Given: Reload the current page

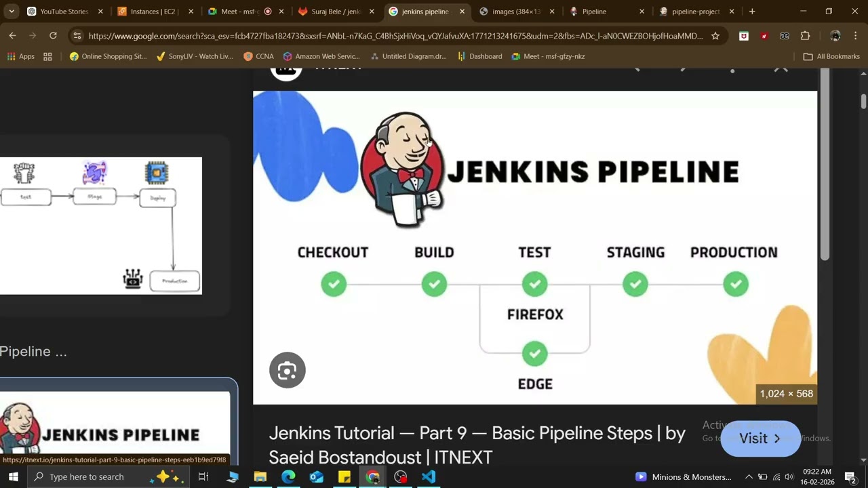Looking at the screenshot, I should tap(53, 36).
